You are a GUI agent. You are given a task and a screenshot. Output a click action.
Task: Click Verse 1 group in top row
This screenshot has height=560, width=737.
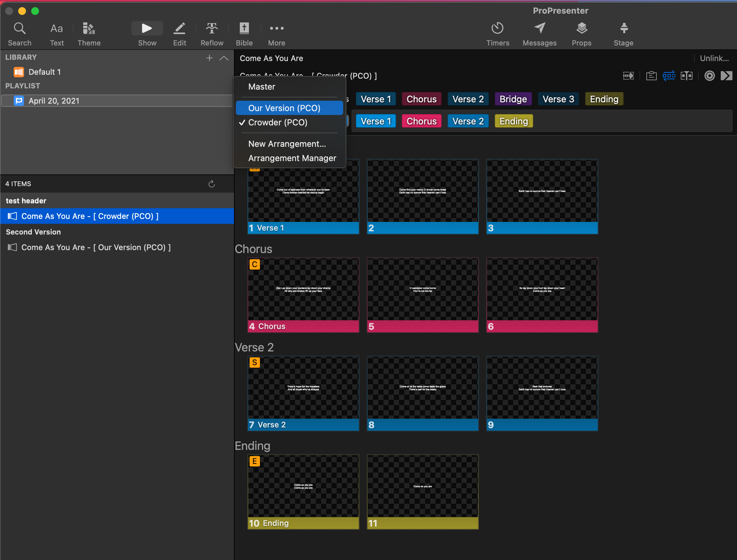(376, 99)
